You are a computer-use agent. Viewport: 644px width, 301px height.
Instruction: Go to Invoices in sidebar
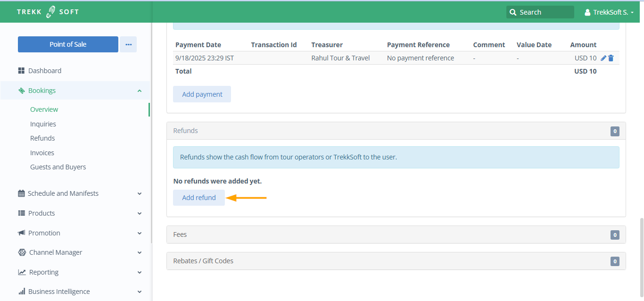(x=42, y=153)
